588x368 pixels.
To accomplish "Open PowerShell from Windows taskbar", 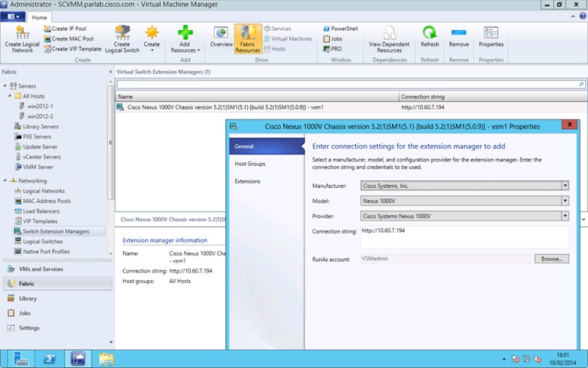I will [50, 359].
